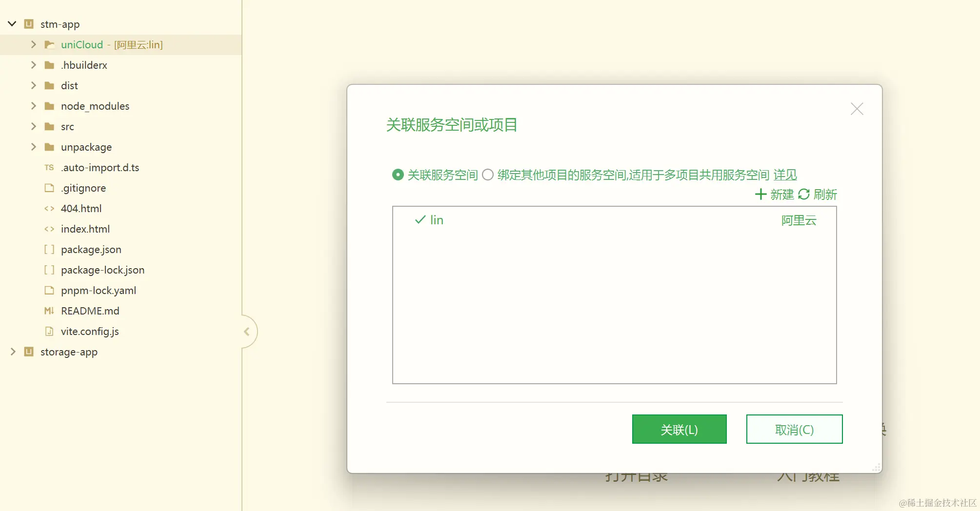Screen dimensions: 980x511
Task: Select the lin service space row
Action: click(x=615, y=220)
